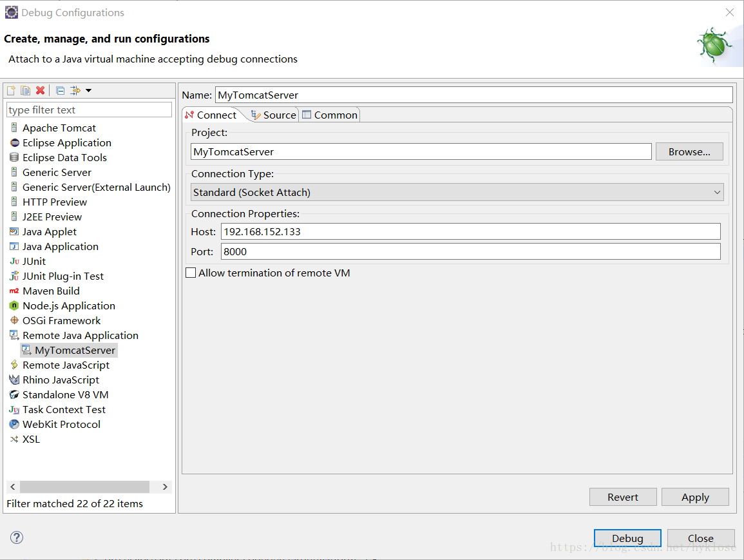Select the Eclipse Data Tools icon
Viewport: 744px width, 560px height.
click(x=14, y=157)
